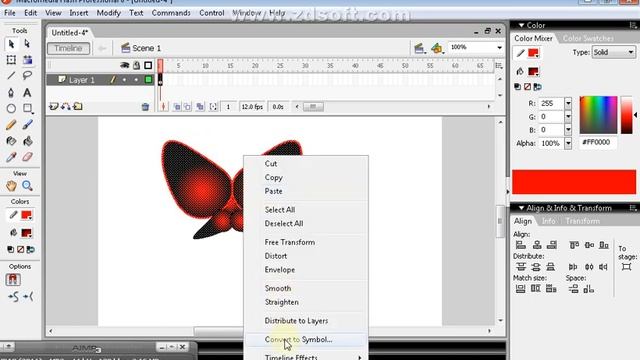Click the fill color swatch in Color Mixer
This screenshot has width=640, height=360.
[x=533, y=71]
